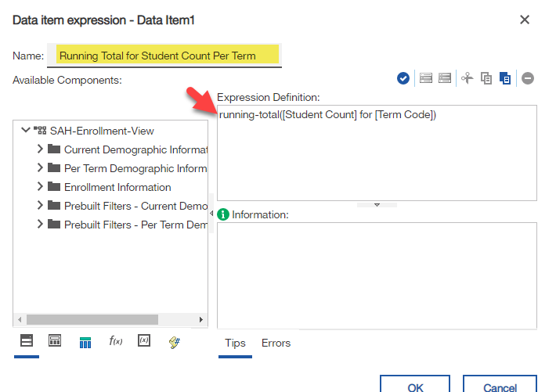
Task: Click the select all toolbar icon
Action: point(425,78)
